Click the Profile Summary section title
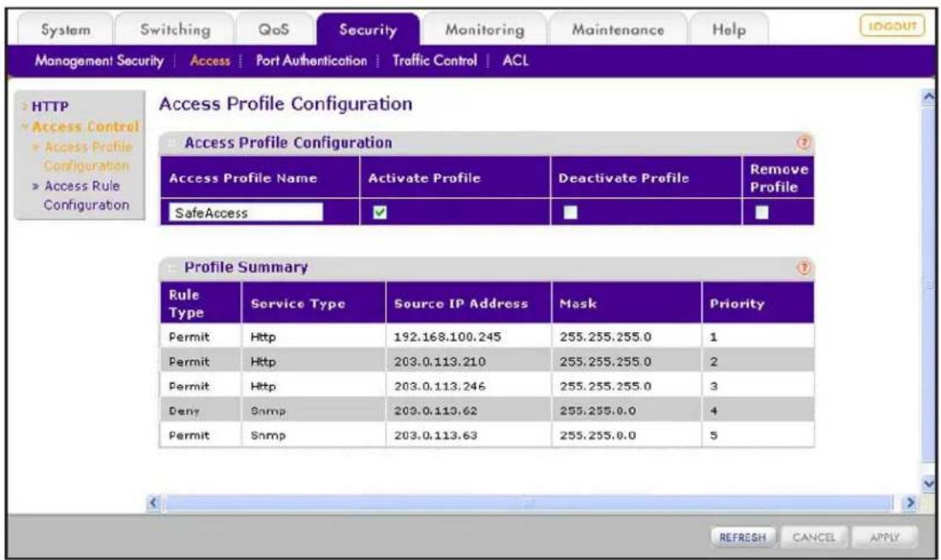This screenshot has width=941, height=560. pos(246,267)
